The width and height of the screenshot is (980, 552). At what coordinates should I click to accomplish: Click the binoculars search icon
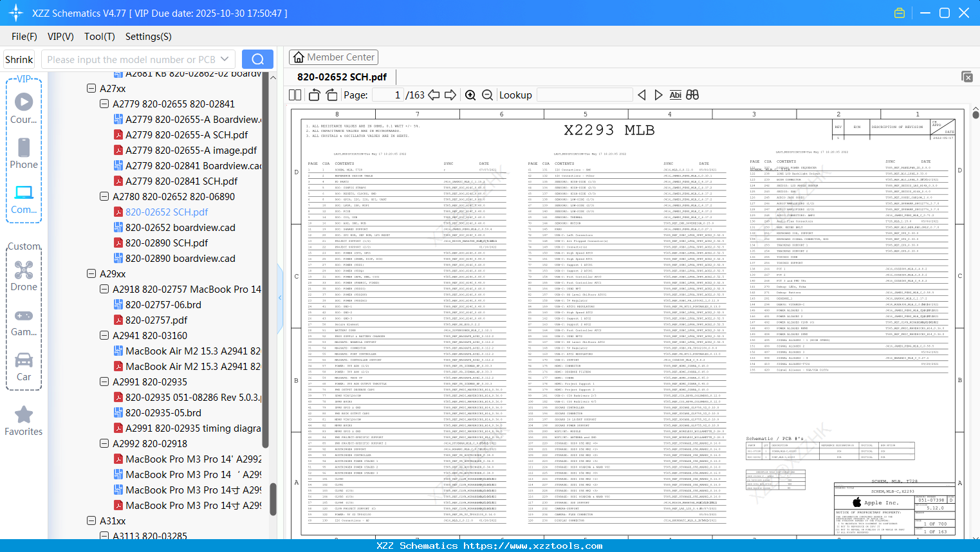692,95
